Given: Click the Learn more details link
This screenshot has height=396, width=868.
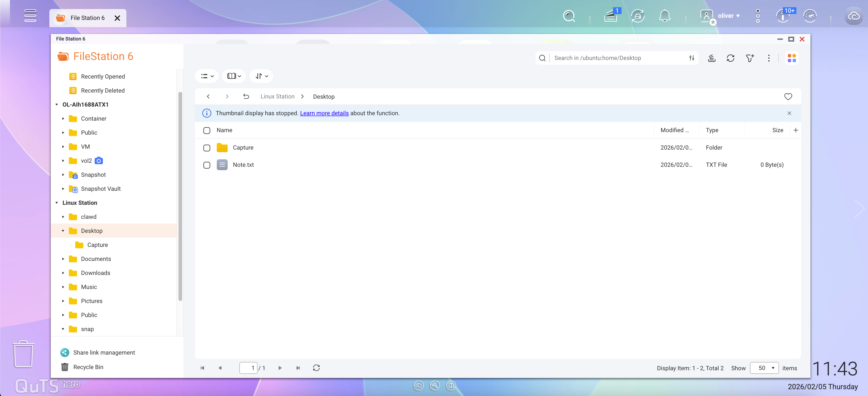Looking at the screenshot, I should pos(324,113).
